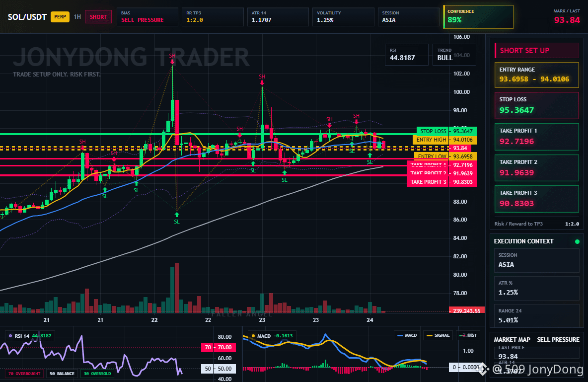Click the red RSI 70 level tag
The width and height of the screenshot is (588, 382).
tap(219, 348)
